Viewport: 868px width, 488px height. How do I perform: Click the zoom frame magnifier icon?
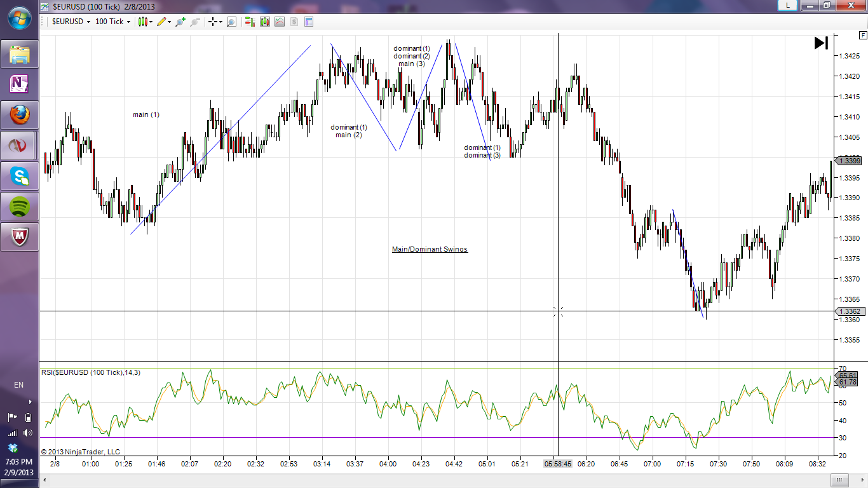point(232,22)
